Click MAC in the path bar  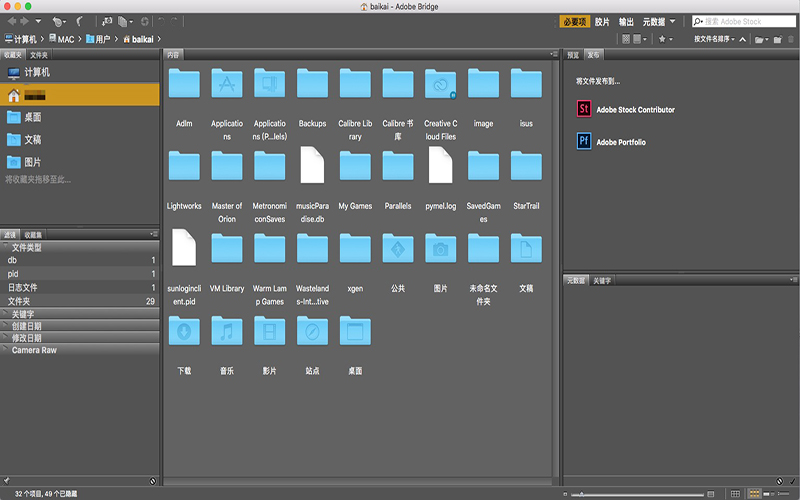62,39
